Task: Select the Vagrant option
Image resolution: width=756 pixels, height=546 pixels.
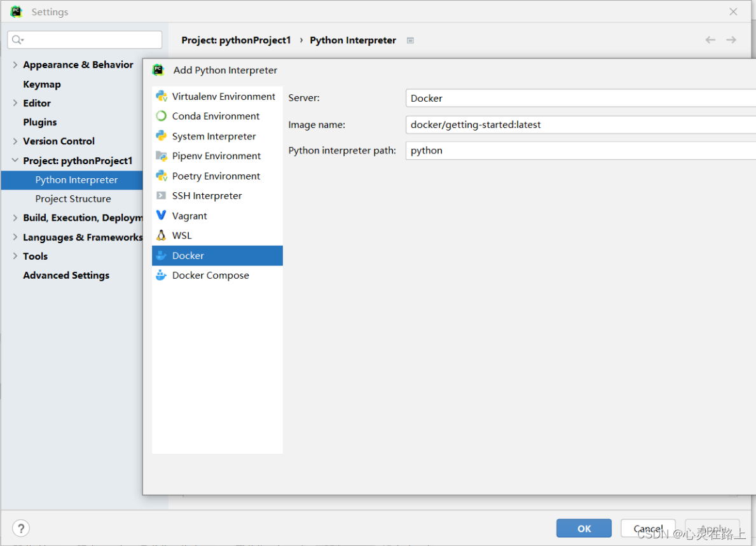Action: (x=217, y=216)
